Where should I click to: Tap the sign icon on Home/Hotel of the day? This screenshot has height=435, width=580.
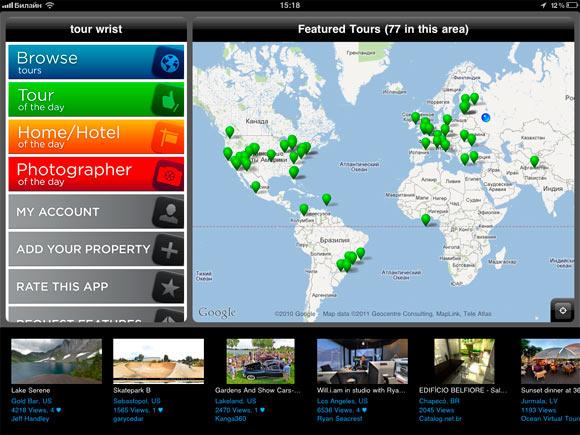pos(169,137)
